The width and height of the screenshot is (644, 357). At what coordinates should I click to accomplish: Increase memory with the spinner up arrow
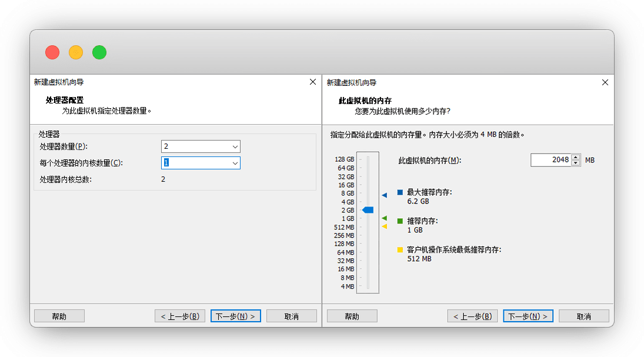[x=575, y=157]
